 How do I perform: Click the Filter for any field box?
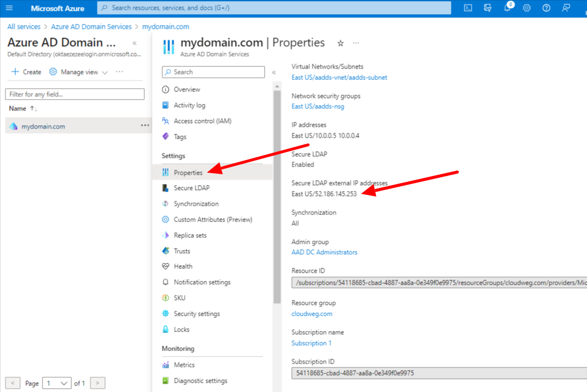click(75, 94)
